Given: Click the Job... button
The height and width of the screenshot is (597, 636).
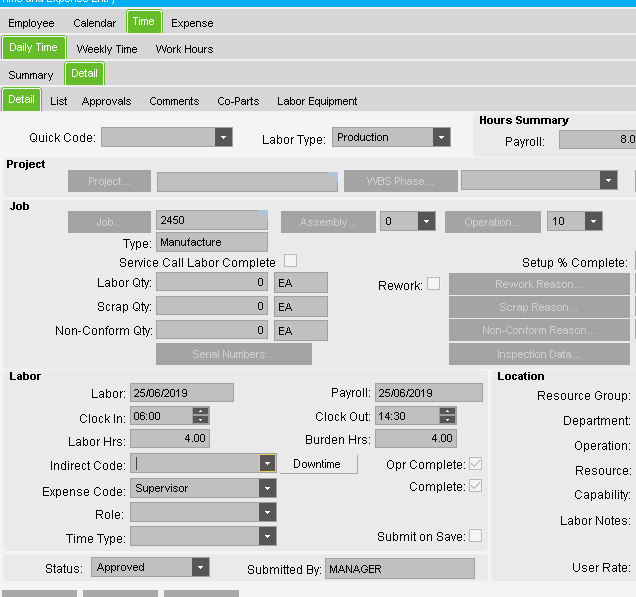Looking at the screenshot, I should click(x=110, y=222).
